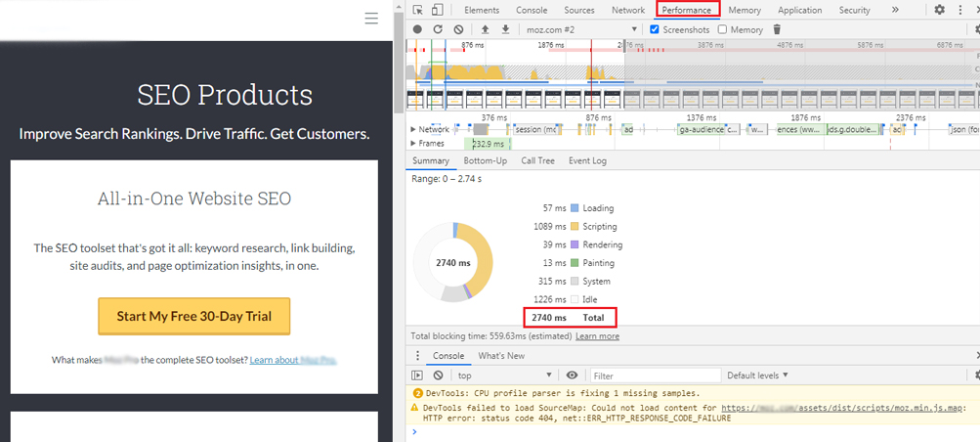Viewport: 980px width, 442px height.
Task: Enable the Screenshots checkbox
Action: pyautogui.click(x=655, y=29)
